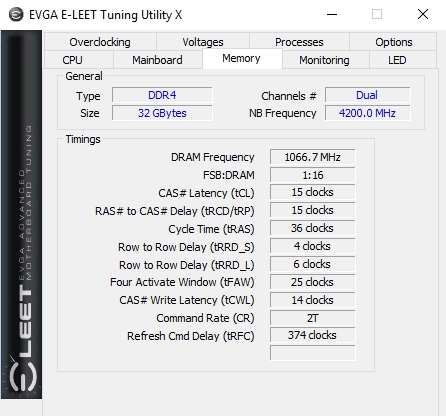The height and width of the screenshot is (416, 446).
Task: Select the Options tab
Action: (x=393, y=42)
